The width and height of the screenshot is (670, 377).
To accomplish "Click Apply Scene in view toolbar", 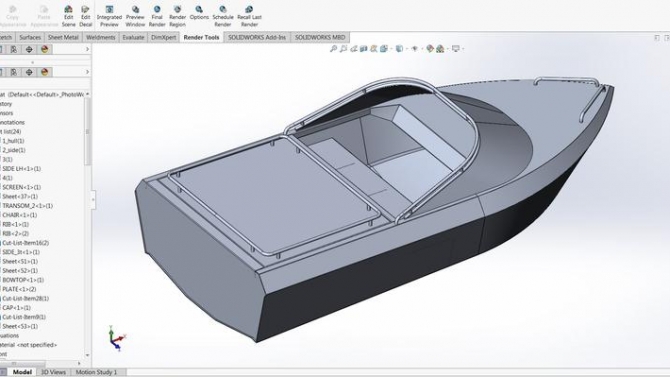I will pos(440,49).
